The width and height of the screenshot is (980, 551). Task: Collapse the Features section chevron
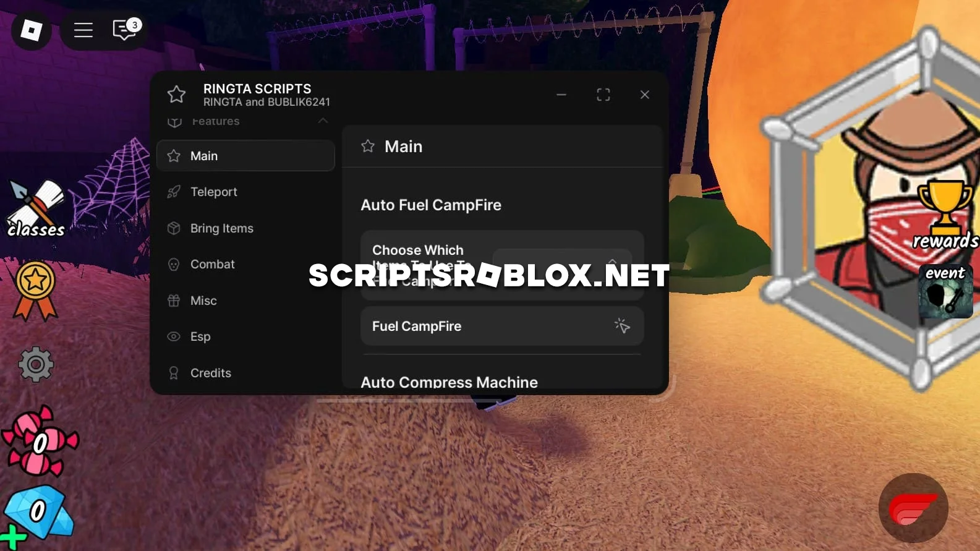(x=323, y=121)
